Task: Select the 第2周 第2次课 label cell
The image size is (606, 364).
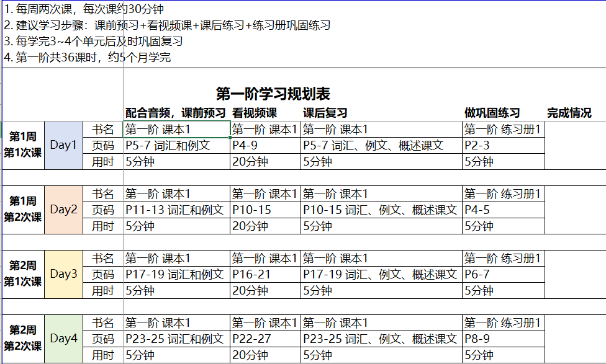Action: tap(23, 339)
